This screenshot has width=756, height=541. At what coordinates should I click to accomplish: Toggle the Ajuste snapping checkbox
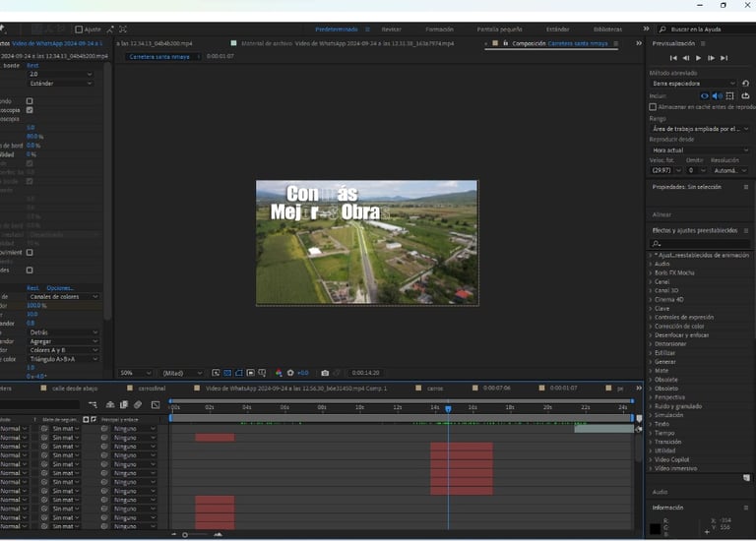pyautogui.click(x=79, y=30)
